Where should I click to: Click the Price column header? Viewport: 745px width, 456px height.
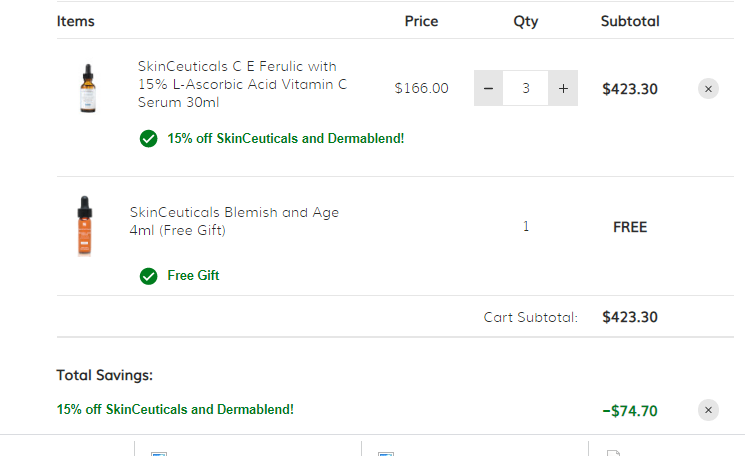(x=421, y=21)
